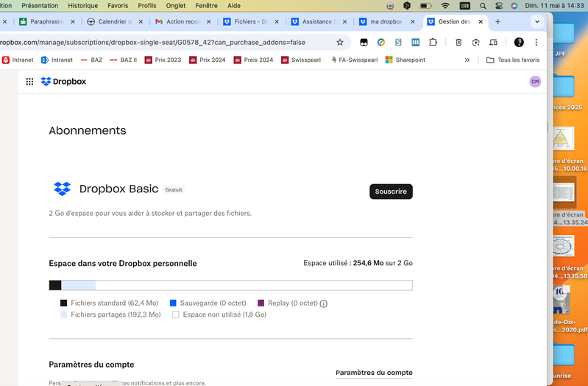Screen dimensions: 588x386
Task: Close the Gestion des tab
Action: pyautogui.click(x=481, y=22)
